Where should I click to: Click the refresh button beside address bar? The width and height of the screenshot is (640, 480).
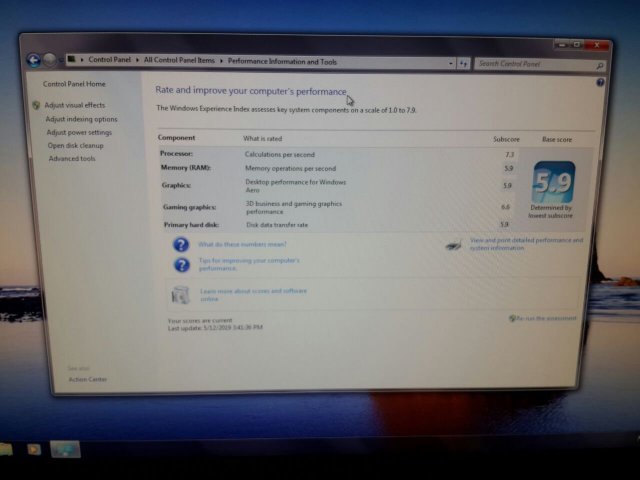(x=463, y=63)
